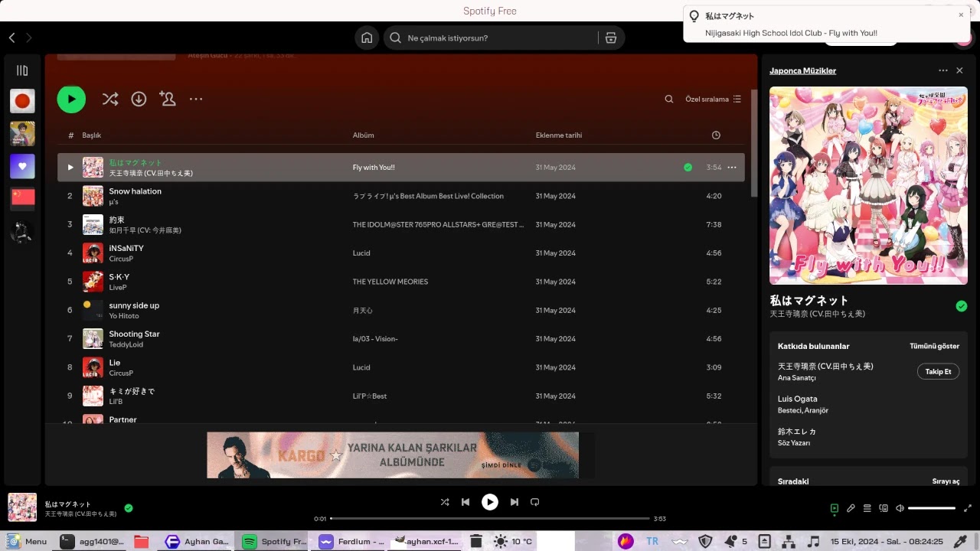The width and height of the screenshot is (980, 551).
Task: Follow artist with 'Takip Et' button
Action: tap(938, 371)
